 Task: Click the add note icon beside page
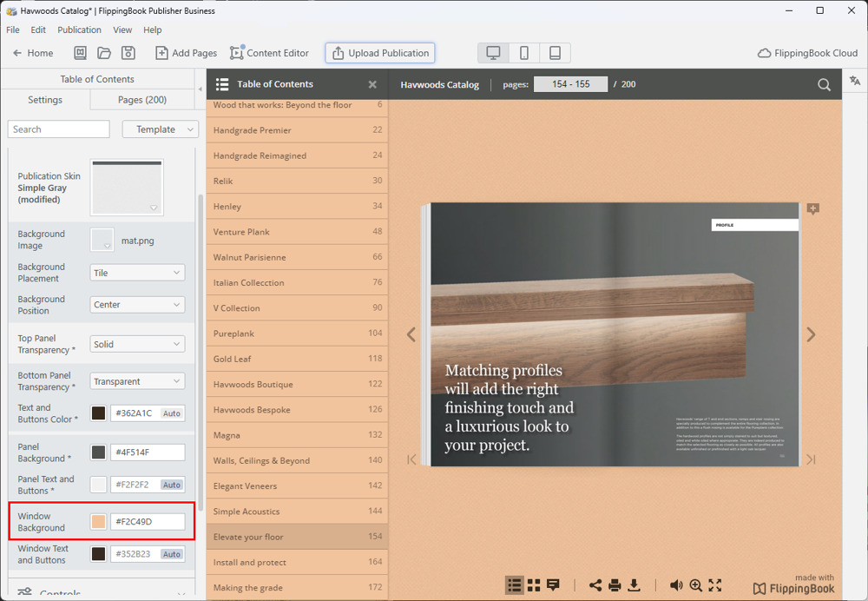pyautogui.click(x=812, y=209)
